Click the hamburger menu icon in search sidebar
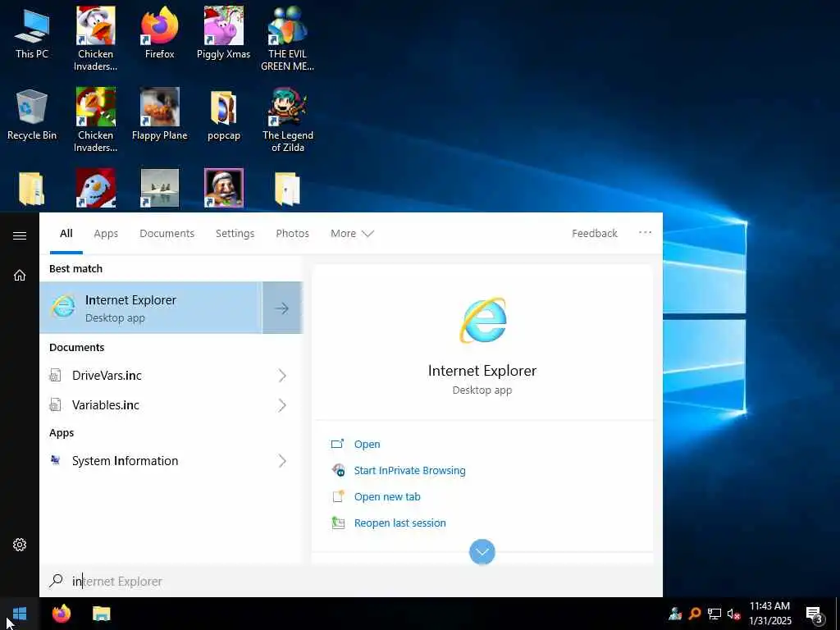 20,235
